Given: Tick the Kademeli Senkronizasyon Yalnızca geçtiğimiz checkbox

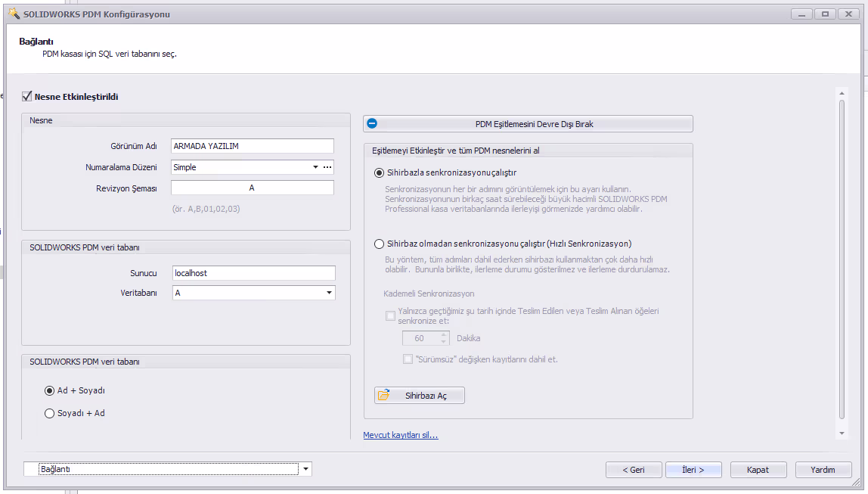Looking at the screenshot, I should (x=390, y=315).
